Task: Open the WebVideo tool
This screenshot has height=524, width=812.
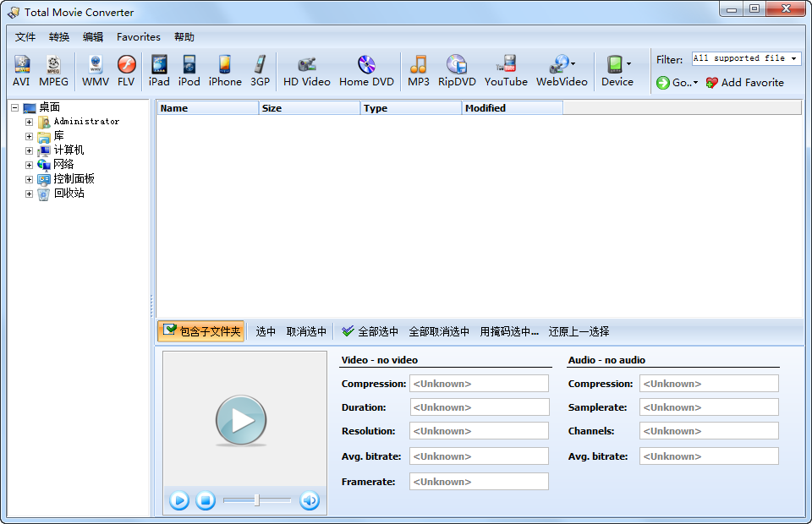Action: (562, 71)
